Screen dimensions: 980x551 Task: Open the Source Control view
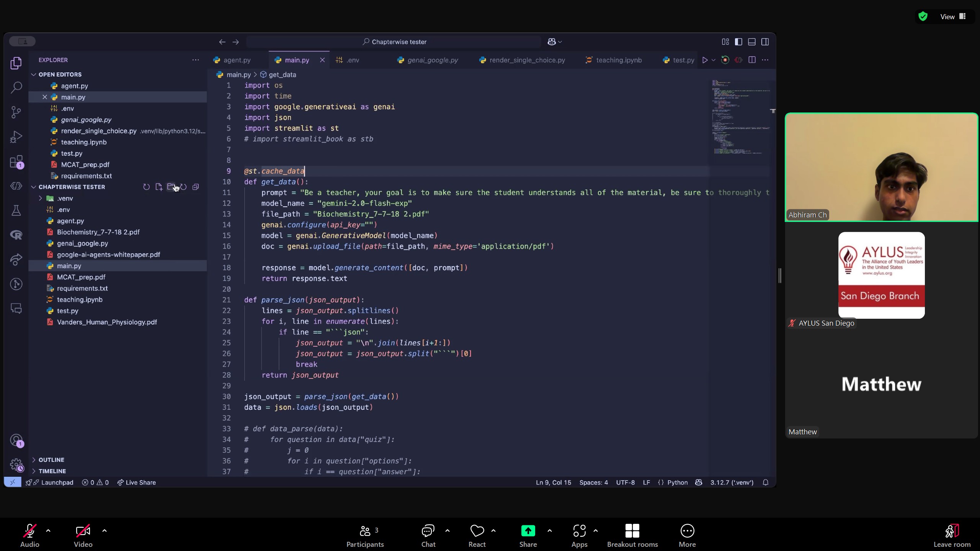click(x=16, y=112)
